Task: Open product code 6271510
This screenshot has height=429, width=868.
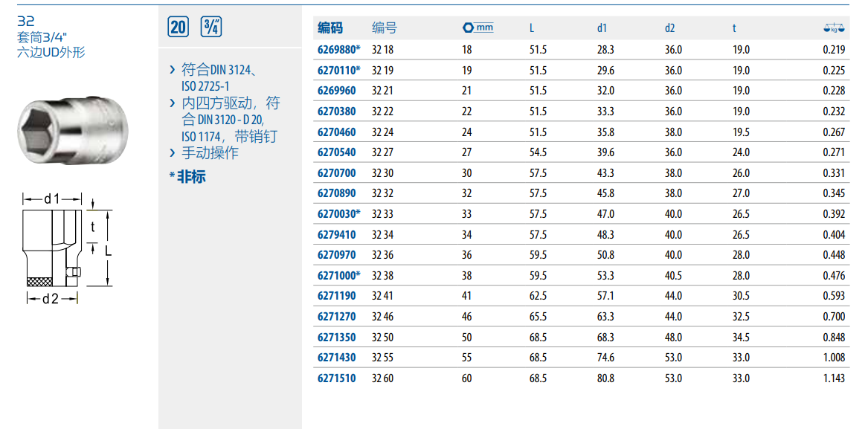Action: tap(337, 378)
